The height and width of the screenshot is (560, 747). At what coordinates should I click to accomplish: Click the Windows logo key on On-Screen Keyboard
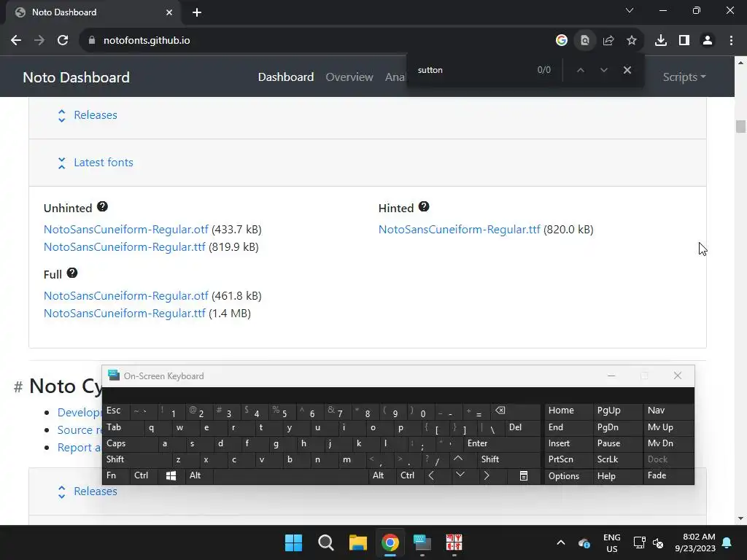coord(171,475)
